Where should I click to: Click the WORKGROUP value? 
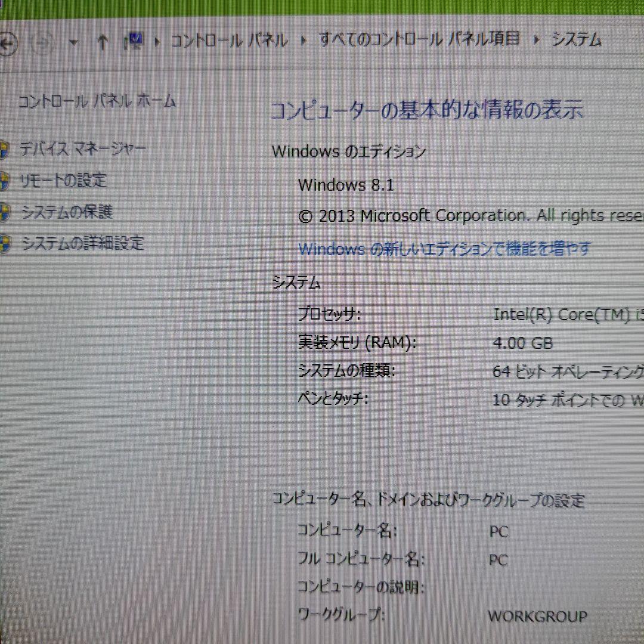click(538, 616)
